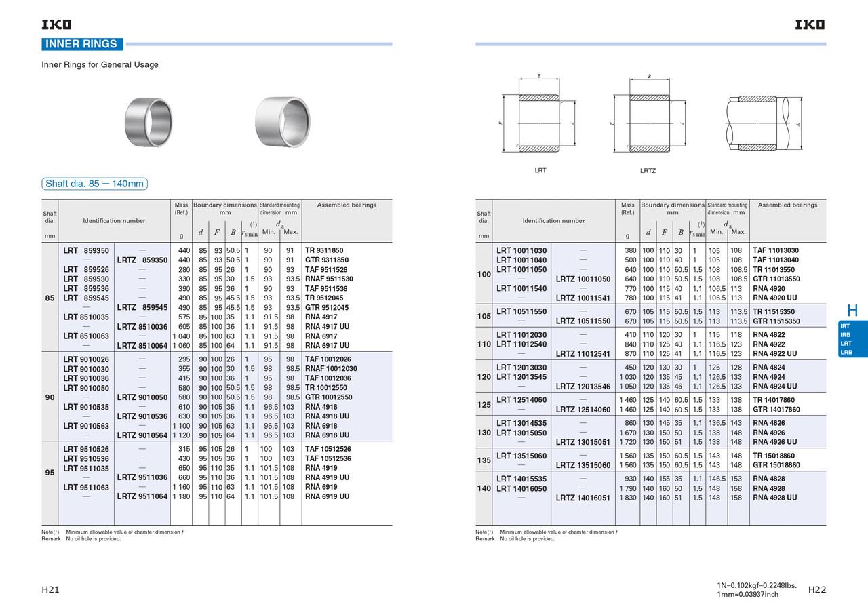Select the 'RNA 6918 UU' assembled bearing
This screenshot has width=868, height=613.
[328, 435]
